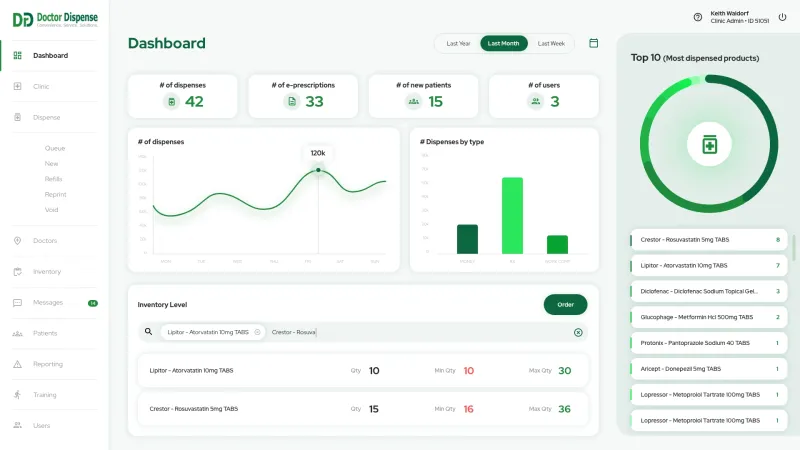Screen dimensions: 800x450
Task: Expand the Clinic sidebar menu
Action: pyautogui.click(x=41, y=86)
